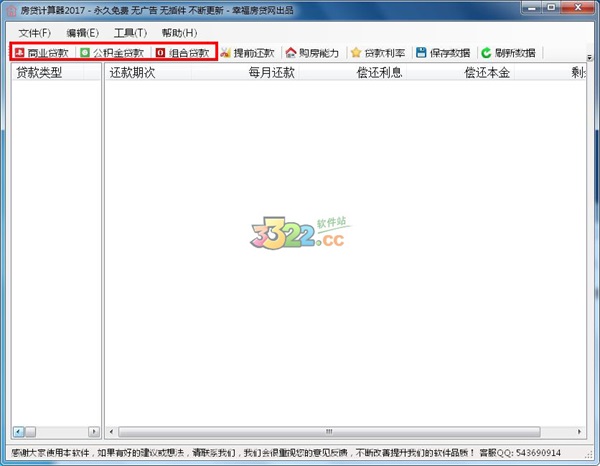Sort by 贷款类型 column header
The height and width of the screenshot is (466, 600).
[48, 72]
